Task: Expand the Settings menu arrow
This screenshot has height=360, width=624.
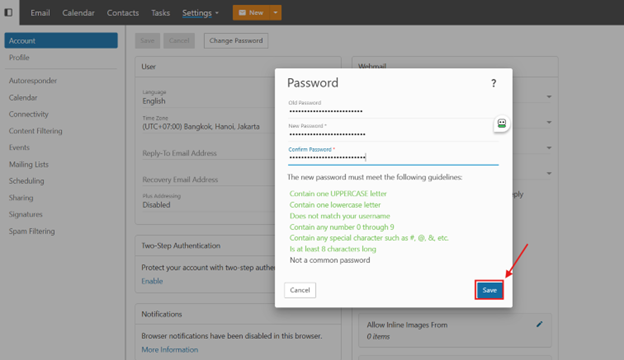Action: click(217, 13)
